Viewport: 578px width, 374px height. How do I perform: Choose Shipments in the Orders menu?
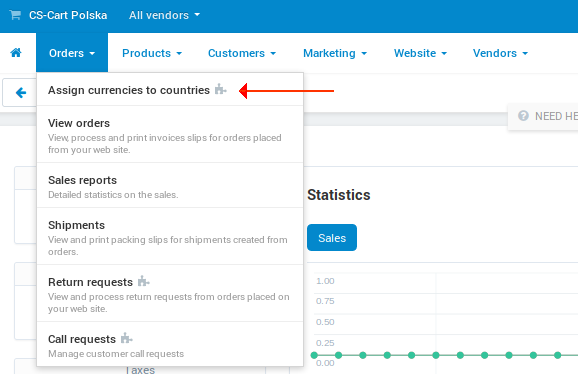[x=170, y=236]
